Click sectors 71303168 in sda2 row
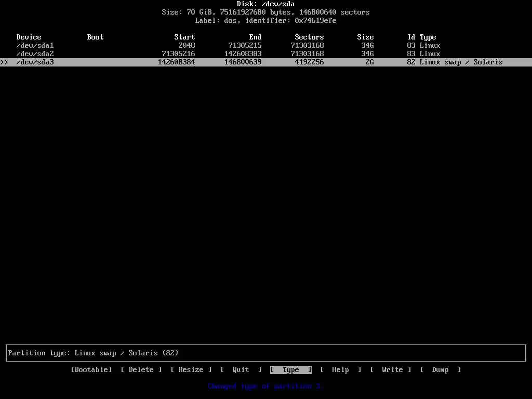The height and width of the screenshot is (399, 532). tap(307, 54)
